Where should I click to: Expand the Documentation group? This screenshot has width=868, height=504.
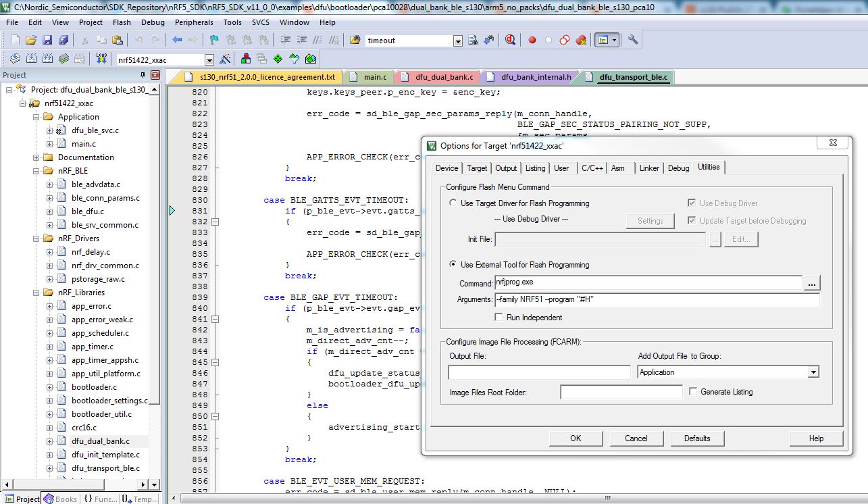pos(36,157)
